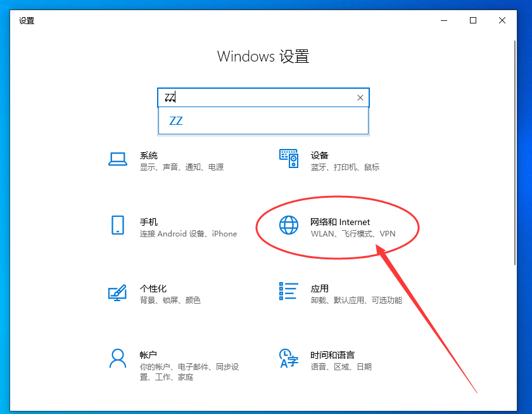The image size is (532, 414).
Task: Click description 显示、声音、通知、电源
Action: pyautogui.click(x=182, y=167)
